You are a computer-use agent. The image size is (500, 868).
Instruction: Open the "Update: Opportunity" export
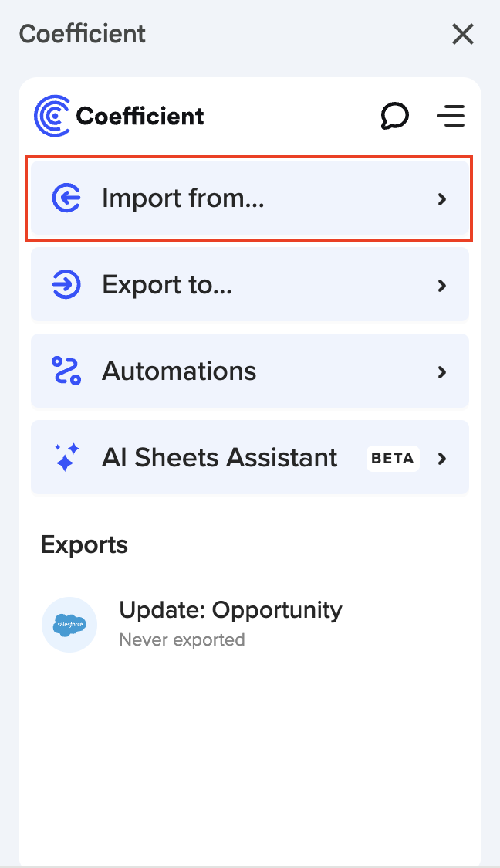pos(230,610)
